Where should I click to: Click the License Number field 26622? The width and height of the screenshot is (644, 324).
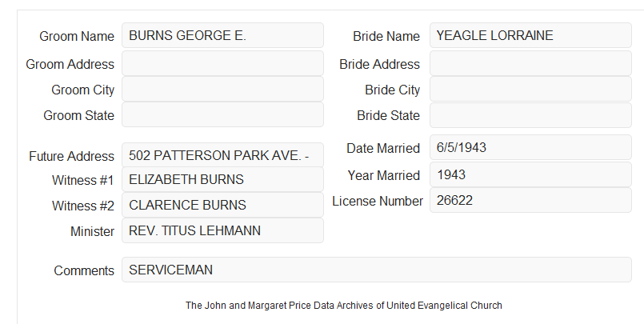click(x=530, y=200)
